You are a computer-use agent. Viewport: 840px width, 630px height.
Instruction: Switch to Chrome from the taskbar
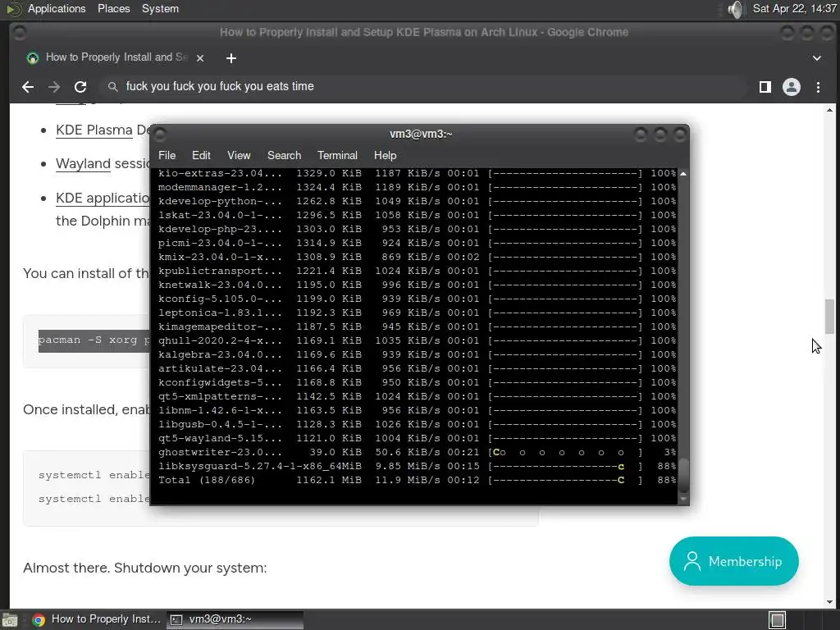97,619
